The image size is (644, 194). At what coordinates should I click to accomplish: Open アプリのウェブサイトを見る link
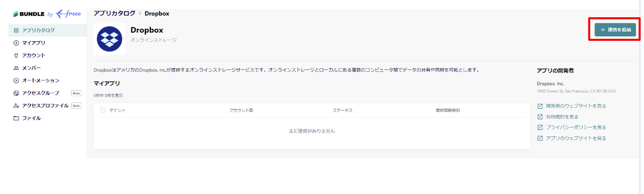(576, 138)
